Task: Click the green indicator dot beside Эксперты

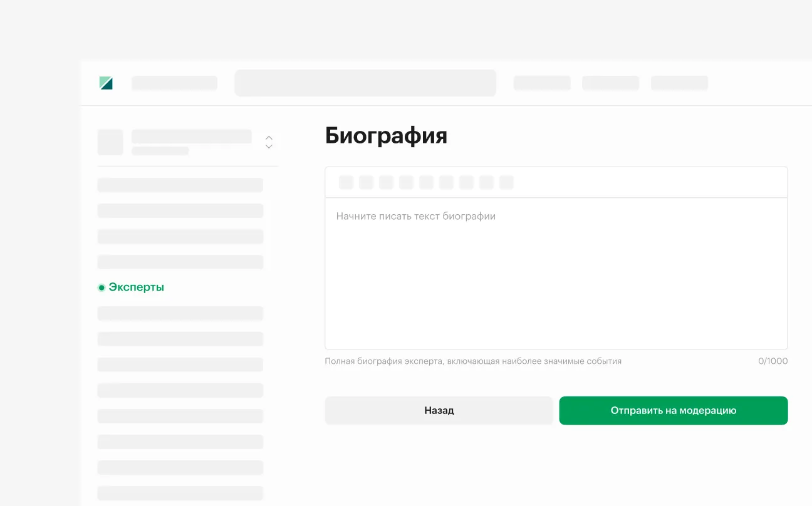Action: 101,287
